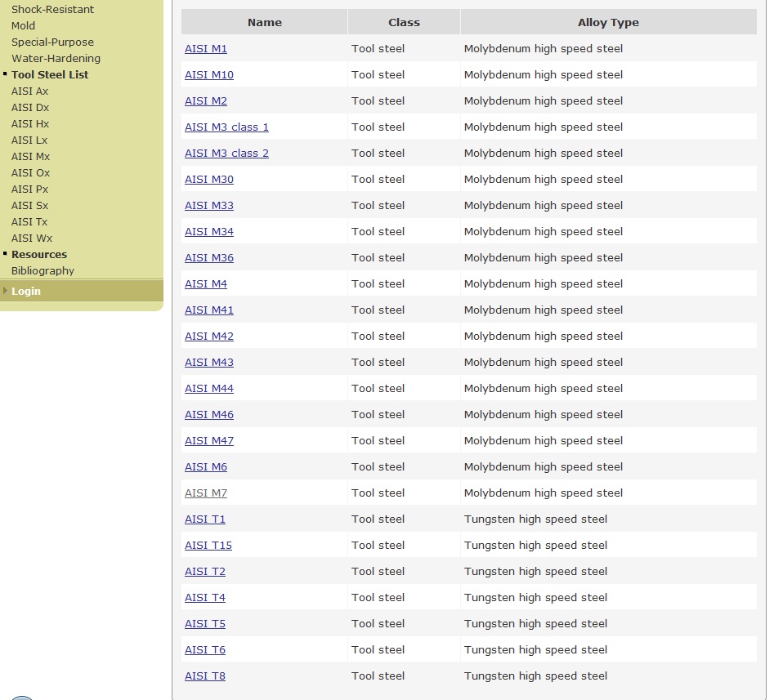Click the Name column header
This screenshot has height=700, width=774.
coord(265,23)
